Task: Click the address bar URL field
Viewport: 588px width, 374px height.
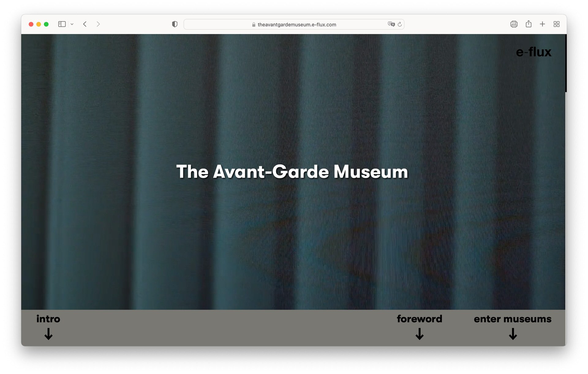Action: (x=296, y=25)
